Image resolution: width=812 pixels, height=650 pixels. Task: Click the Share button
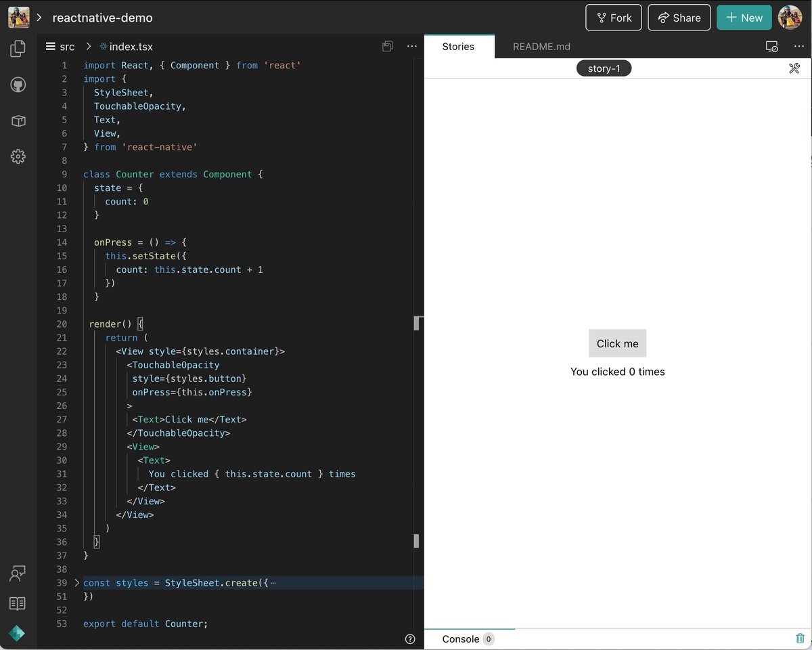[679, 18]
